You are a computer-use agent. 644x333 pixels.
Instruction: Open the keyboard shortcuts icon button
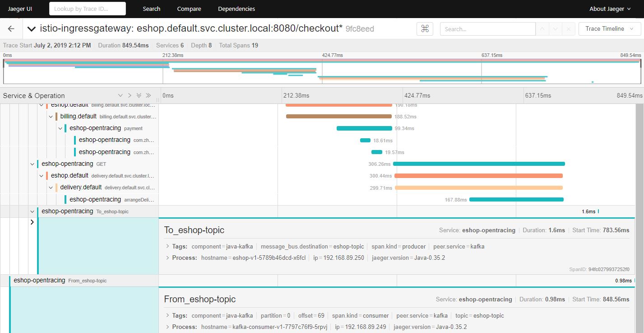[x=425, y=29]
